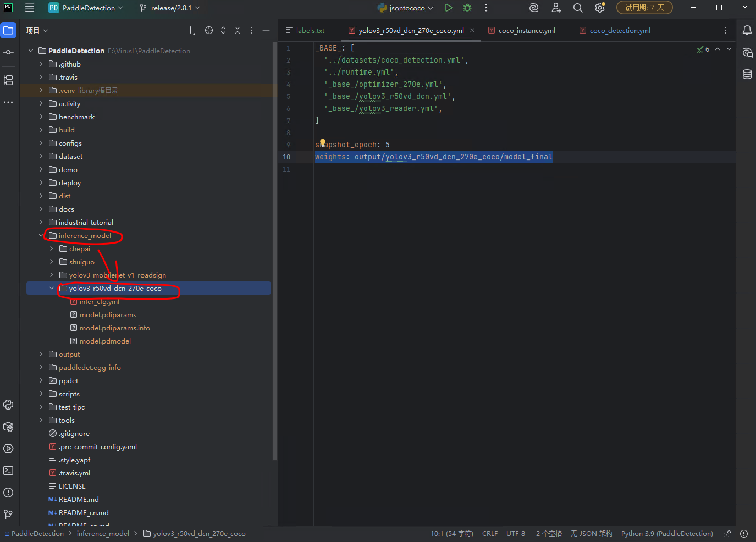Open the Git tool window
Screen dimensions: 756x542
pyautogui.click(x=8, y=515)
